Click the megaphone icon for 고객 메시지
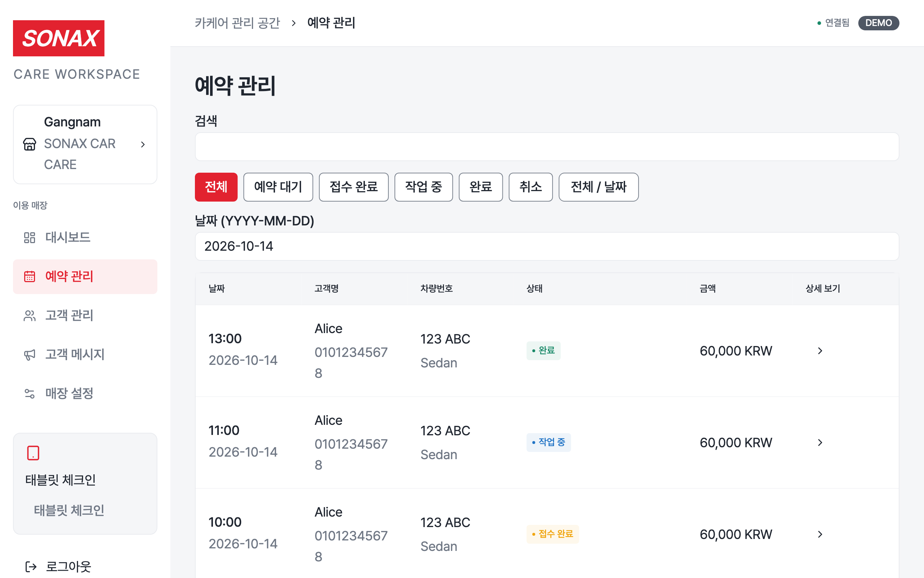Screen dimensions: 924x578 point(29,354)
